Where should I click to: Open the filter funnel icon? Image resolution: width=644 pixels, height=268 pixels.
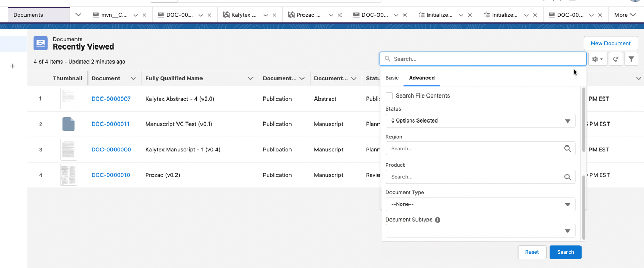pyautogui.click(x=631, y=59)
